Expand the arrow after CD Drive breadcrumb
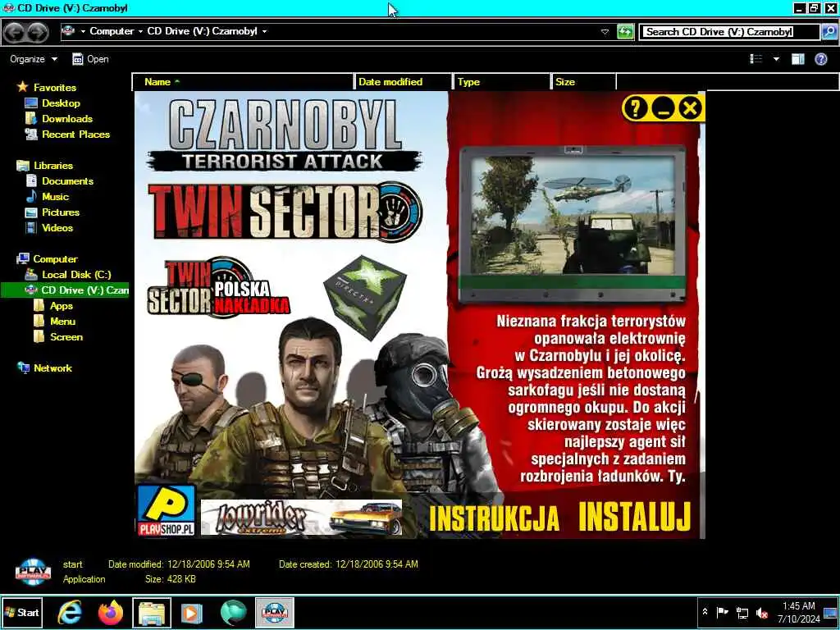 tap(264, 31)
